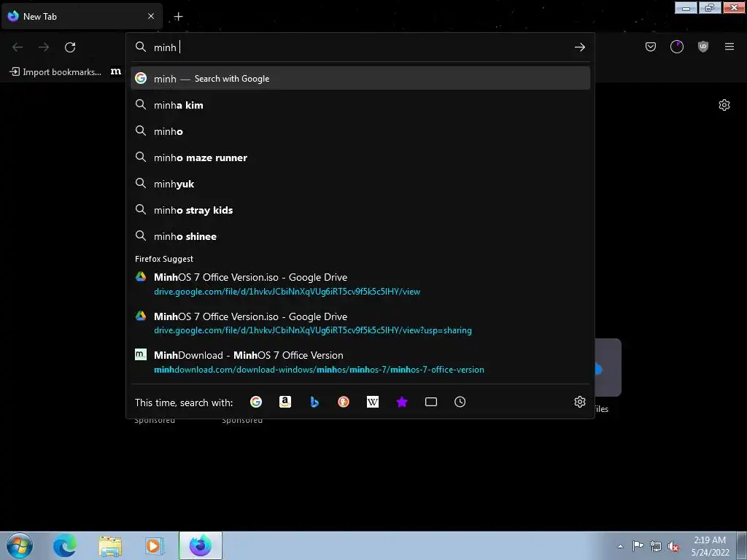The width and height of the screenshot is (747, 560).
Task: Choose the 'minhyuk' suggestion
Action: 360,184
